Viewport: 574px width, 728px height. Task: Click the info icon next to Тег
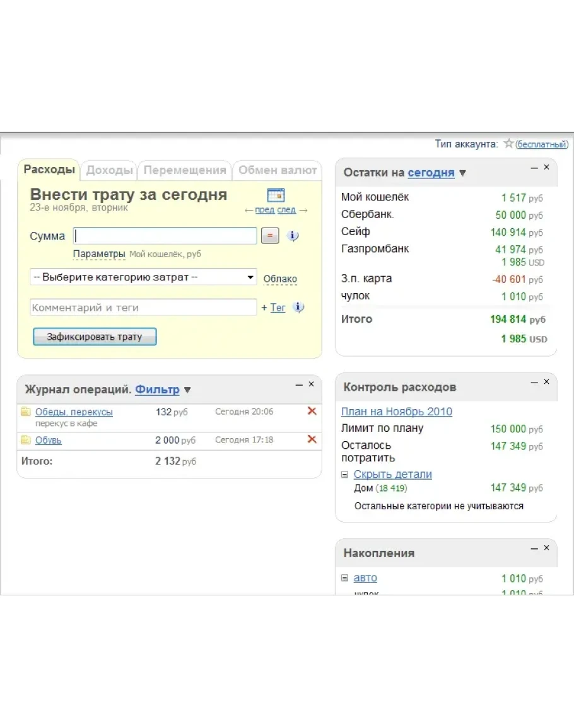(x=298, y=308)
